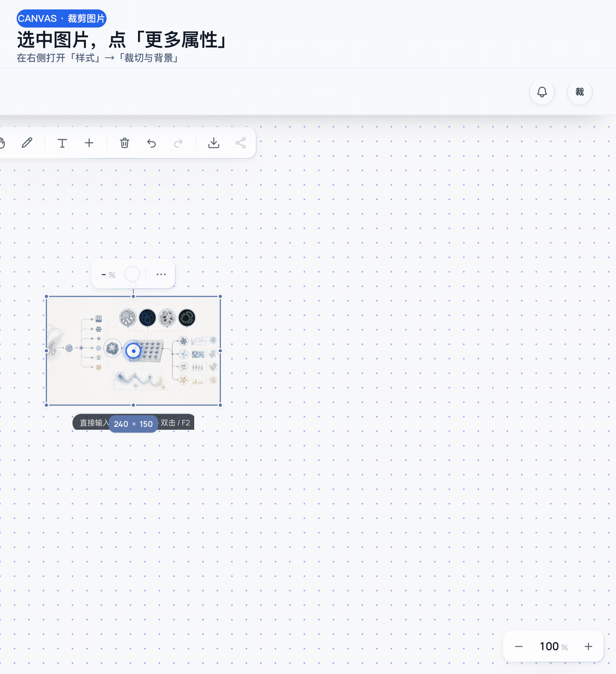Click the plus add-element icon in top toolbar
The width and height of the screenshot is (616, 674).
pos(89,143)
